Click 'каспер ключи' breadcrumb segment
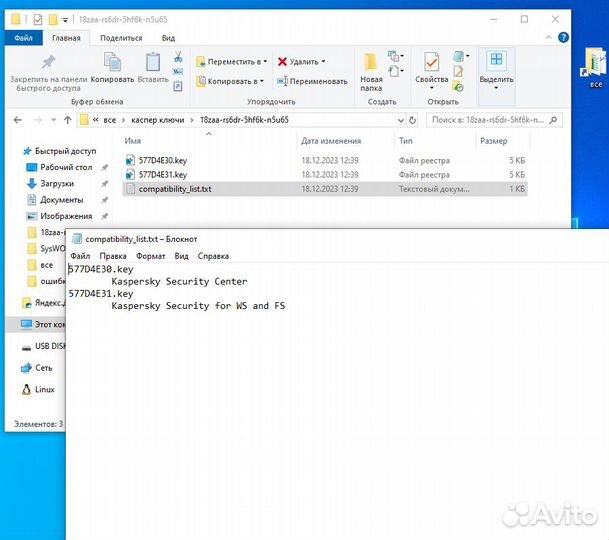 [157, 120]
